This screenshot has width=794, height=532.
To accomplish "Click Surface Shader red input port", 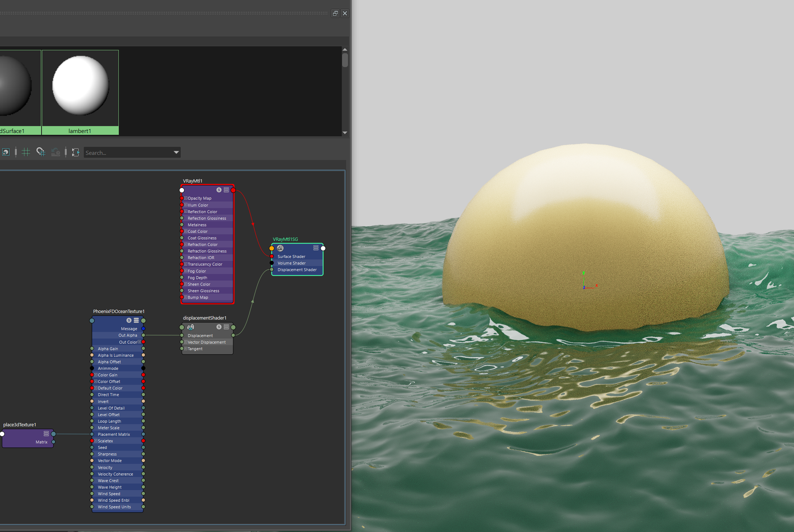I will (272, 257).
